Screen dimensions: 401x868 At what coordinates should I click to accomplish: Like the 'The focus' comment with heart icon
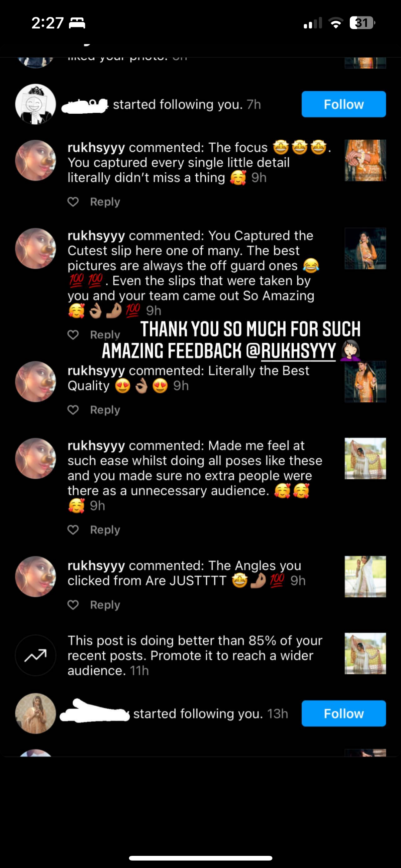73,202
